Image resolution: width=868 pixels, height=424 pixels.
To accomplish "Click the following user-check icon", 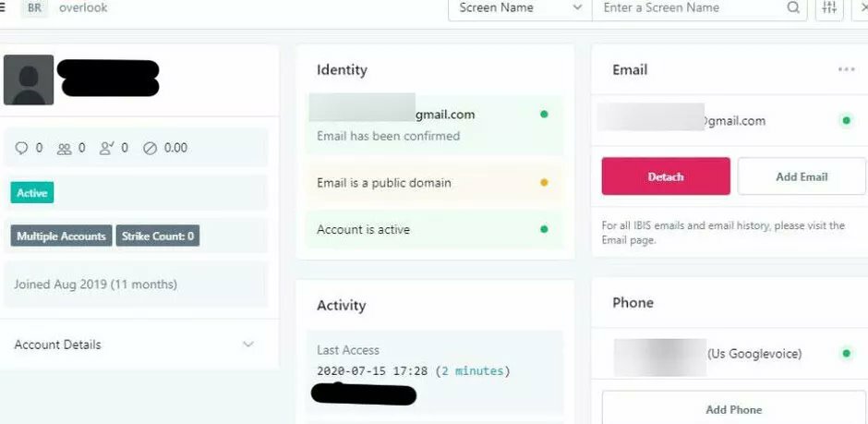I will (x=106, y=148).
